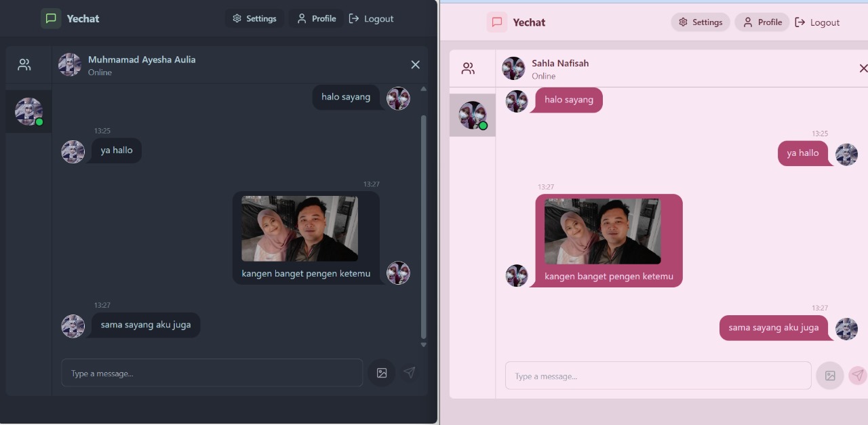Close the Muhmamad Ayesha Aulia conversation
The width and height of the screenshot is (868, 425).
pyautogui.click(x=415, y=64)
